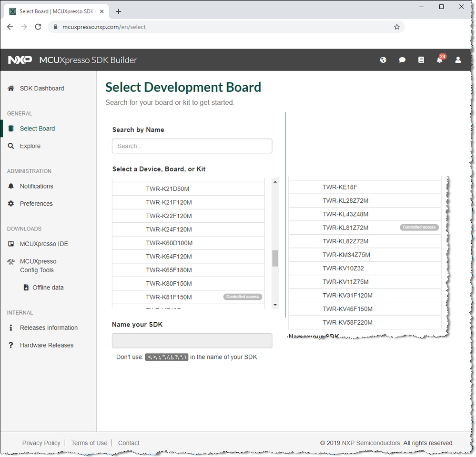
Task: Open Notifications under Administration
Action: (36, 186)
